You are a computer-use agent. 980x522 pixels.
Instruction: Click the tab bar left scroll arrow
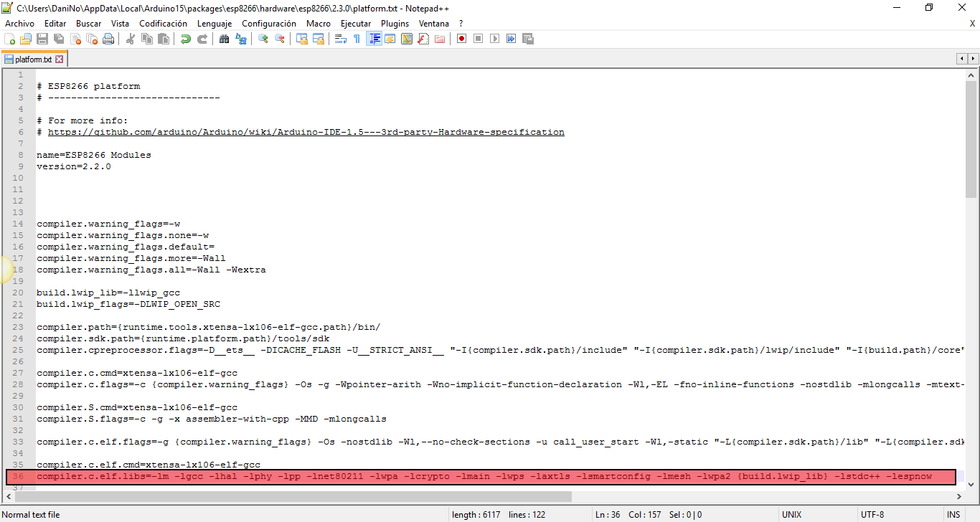point(961,59)
